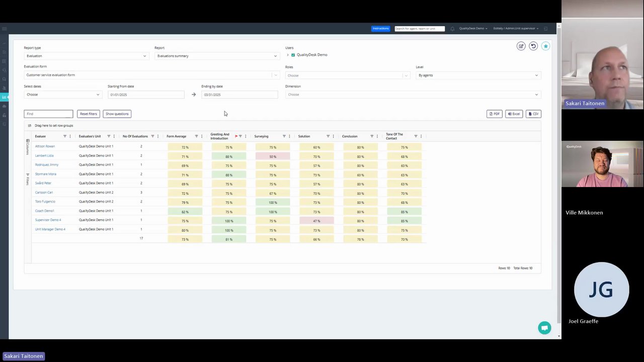Open the Evaluation form dropdown
Image resolution: width=644 pixels, height=362 pixels.
point(151,75)
